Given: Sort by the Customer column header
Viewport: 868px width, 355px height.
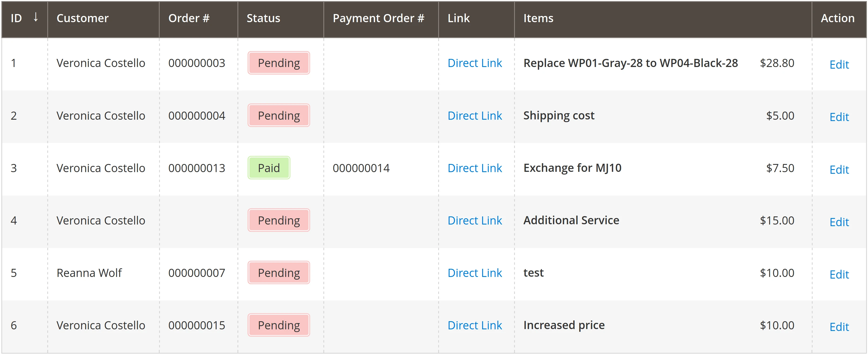Looking at the screenshot, I should click(82, 19).
